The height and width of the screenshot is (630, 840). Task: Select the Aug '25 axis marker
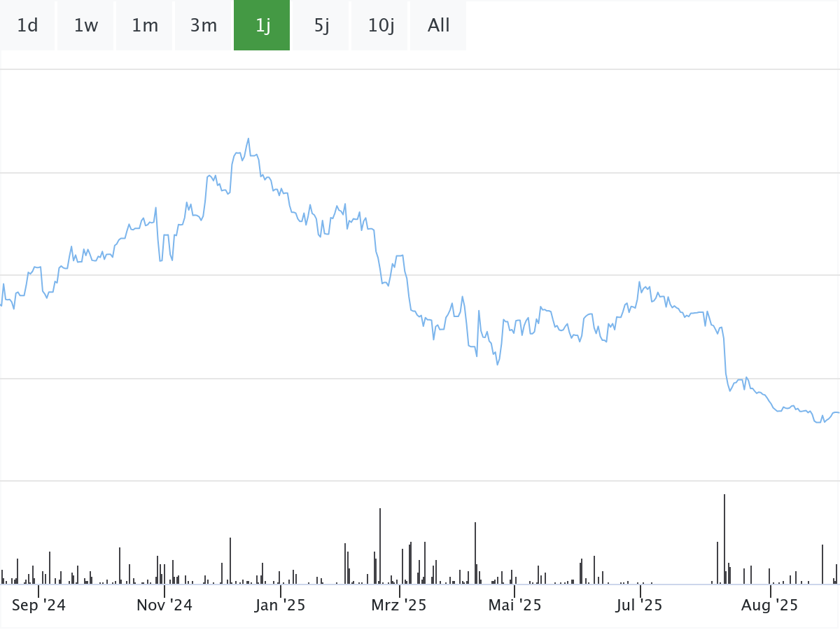[x=769, y=605]
